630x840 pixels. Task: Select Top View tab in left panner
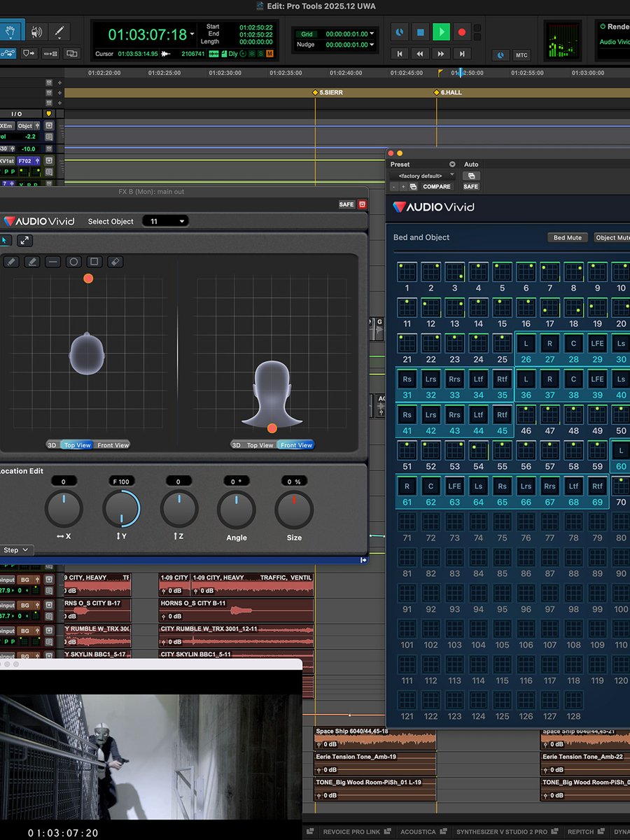pyautogui.click(x=78, y=445)
